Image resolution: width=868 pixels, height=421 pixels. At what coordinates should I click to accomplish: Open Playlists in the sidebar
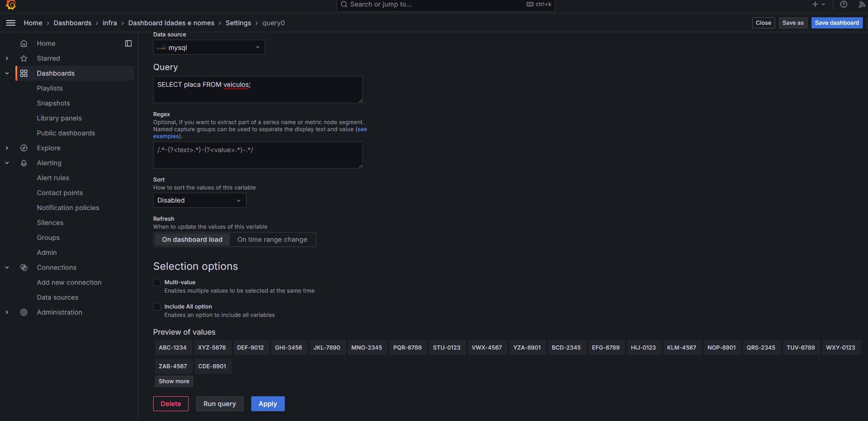tap(49, 88)
